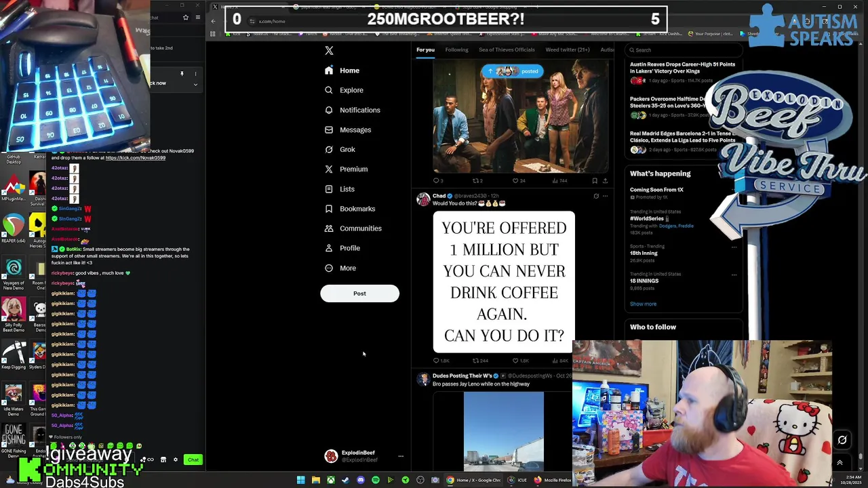Image resolution: width=868 pixels, height=488 pixels.
Task: Switch to Sea of Thieves Officials tab
Action: click(x=507, y=49)
